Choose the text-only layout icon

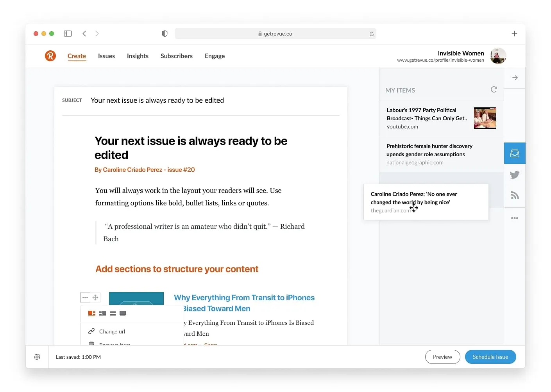113,313
